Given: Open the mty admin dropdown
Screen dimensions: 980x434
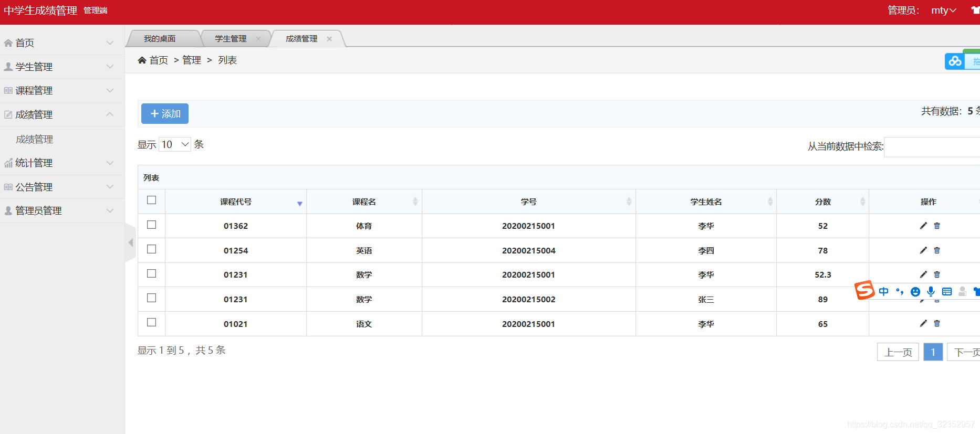Looking at the screenshot, I should click(x=944, y=10).
